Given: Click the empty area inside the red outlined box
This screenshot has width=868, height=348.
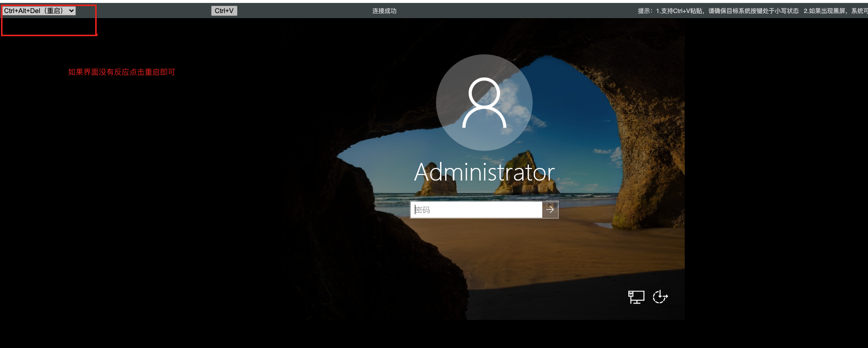Looking at the screenshot, I should [48, 26].
